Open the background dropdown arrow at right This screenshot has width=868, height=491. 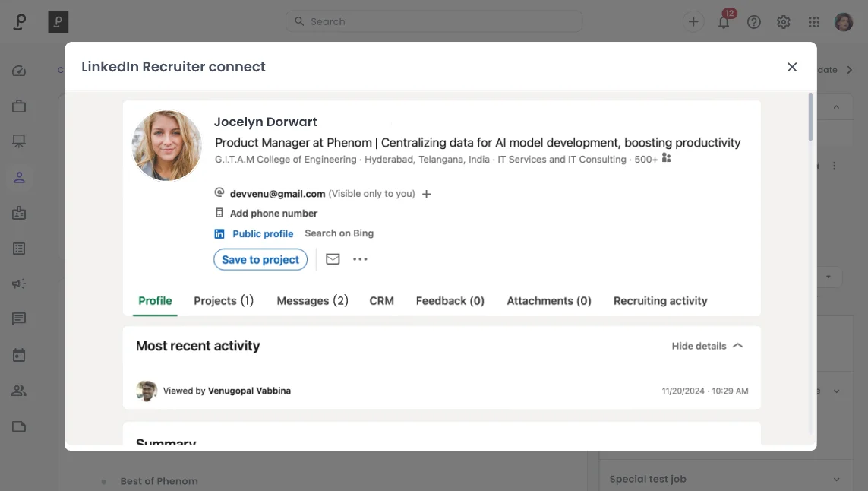point(829,277)
